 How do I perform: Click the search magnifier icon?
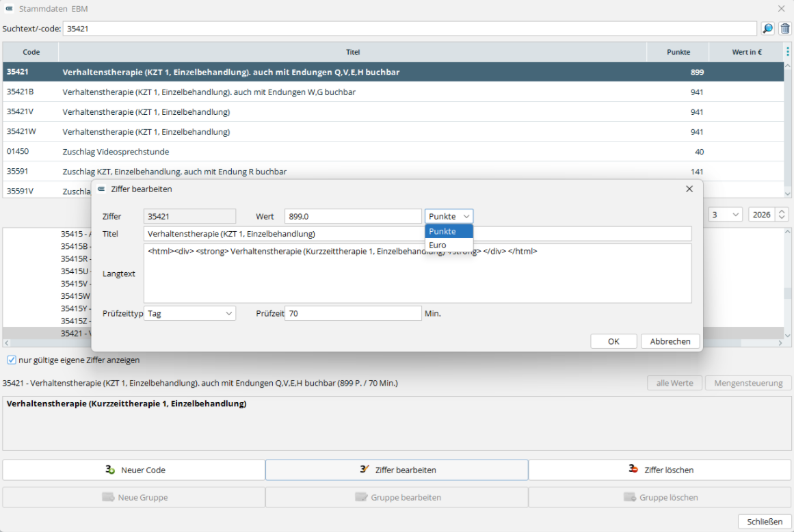pyautogui.click(x=767, y=29)
